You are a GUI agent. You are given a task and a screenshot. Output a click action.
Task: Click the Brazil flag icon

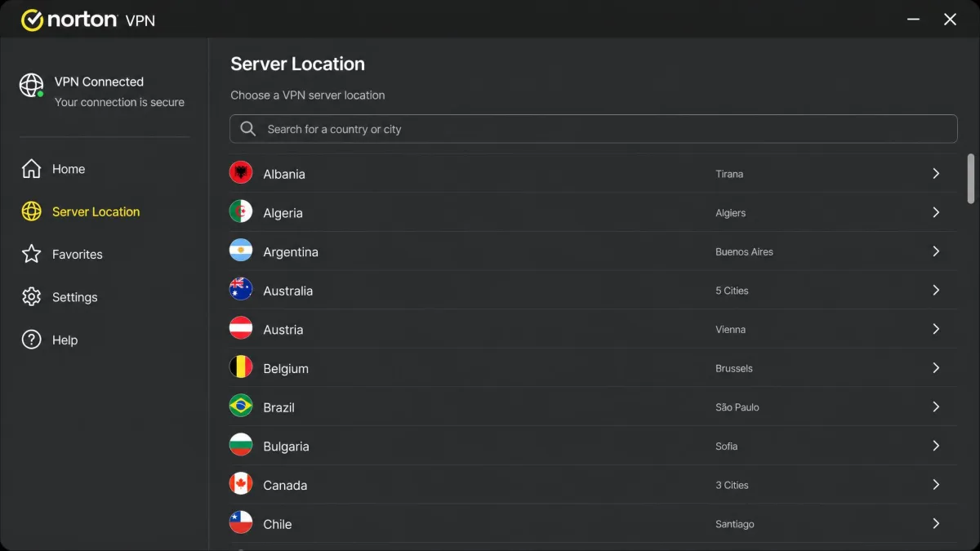tap(241, 407)
